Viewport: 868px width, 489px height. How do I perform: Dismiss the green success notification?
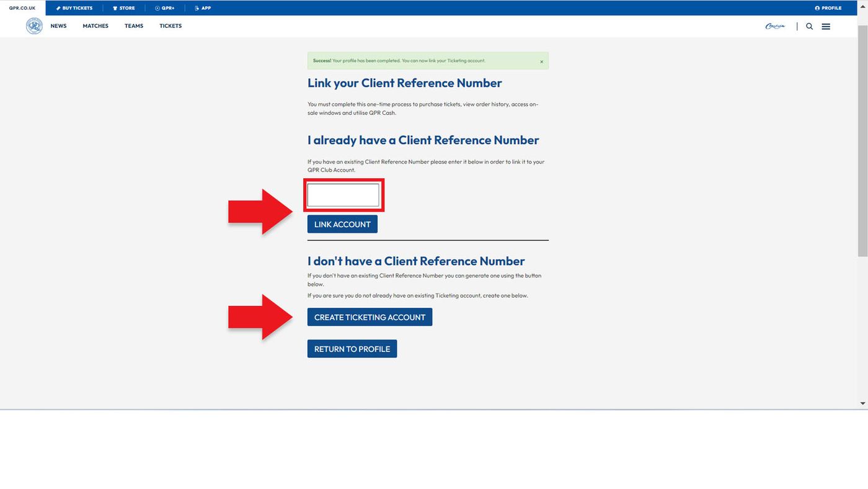tap(541, 61)
